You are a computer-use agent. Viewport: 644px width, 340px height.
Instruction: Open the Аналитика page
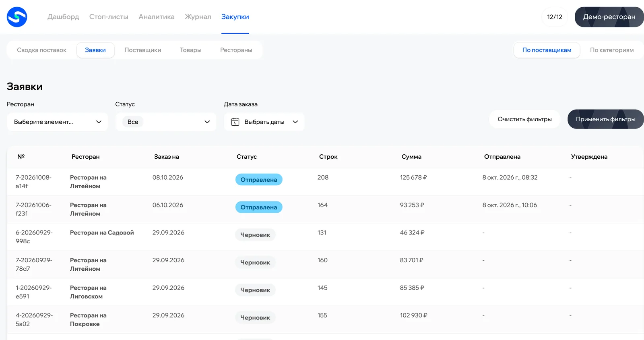(157, 17)
